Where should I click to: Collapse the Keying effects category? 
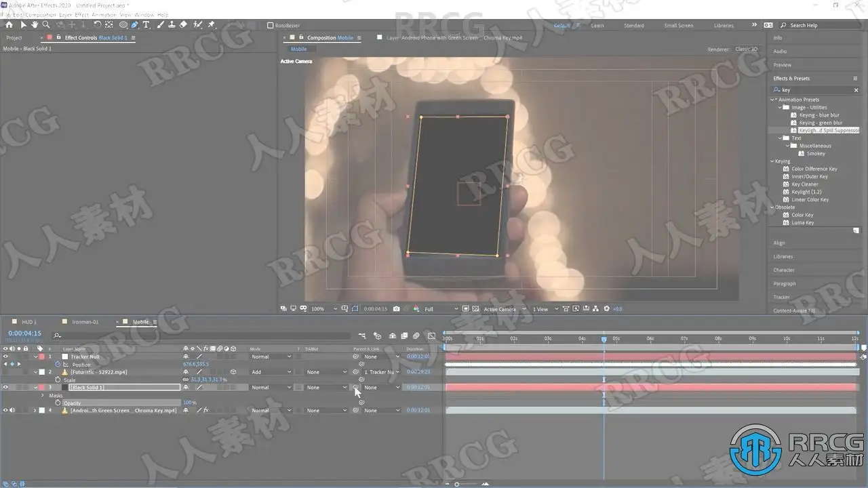tap(772, 161)
